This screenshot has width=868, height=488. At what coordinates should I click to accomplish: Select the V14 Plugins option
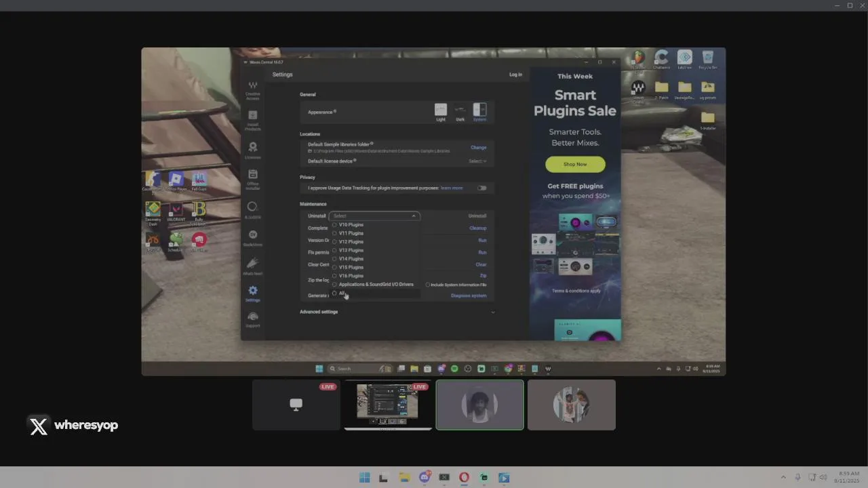pyautogui.click(x=351, y=258)
